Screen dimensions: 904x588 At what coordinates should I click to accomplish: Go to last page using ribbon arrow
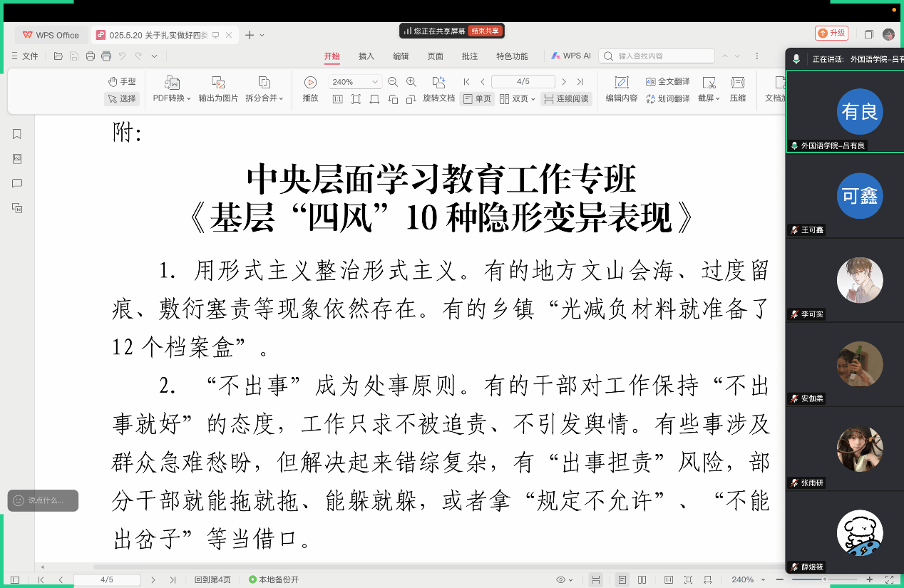tap(580, 82)
